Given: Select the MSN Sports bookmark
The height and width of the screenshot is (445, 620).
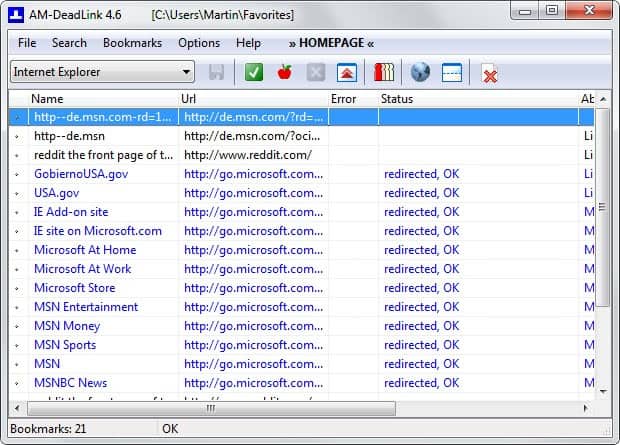Looking at the screenshot, I should [301, 345].
